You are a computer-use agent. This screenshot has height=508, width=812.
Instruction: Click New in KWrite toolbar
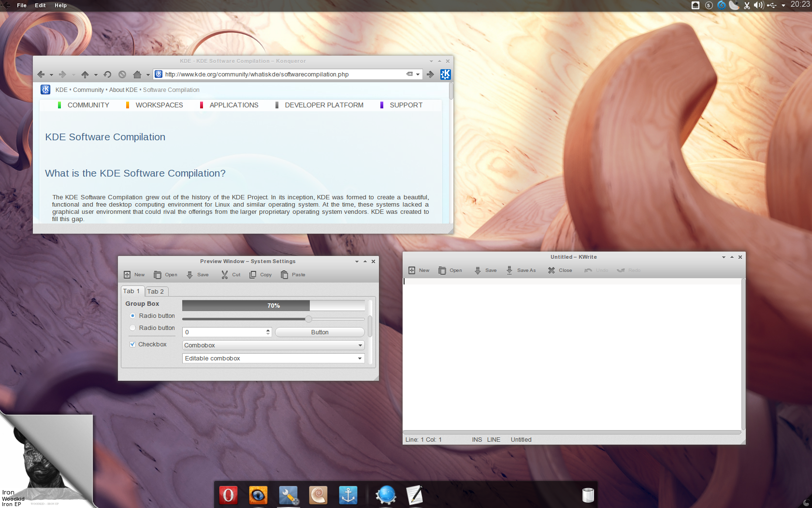419,270
